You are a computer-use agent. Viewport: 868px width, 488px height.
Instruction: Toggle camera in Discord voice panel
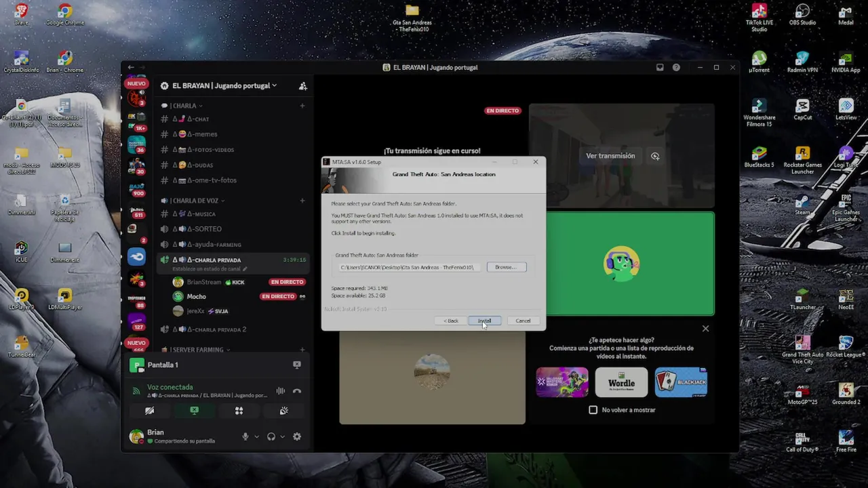(150, 411)
